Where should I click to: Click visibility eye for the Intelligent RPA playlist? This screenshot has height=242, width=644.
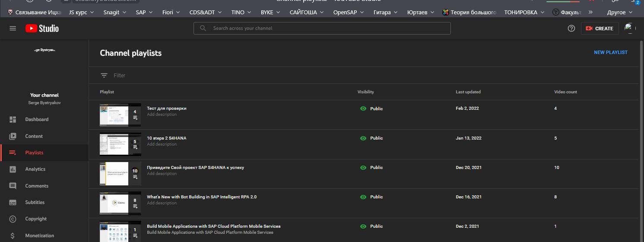tap(363, 197)
